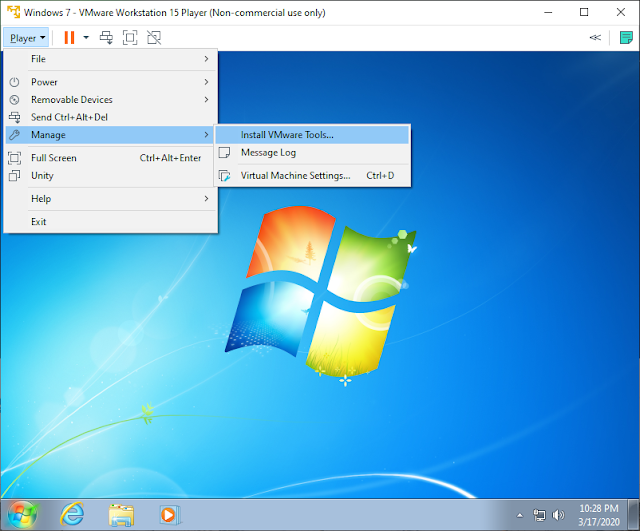Click the network icon in the system tray
Viewport: 640px width, 531px height.
[x=539, y=515]
